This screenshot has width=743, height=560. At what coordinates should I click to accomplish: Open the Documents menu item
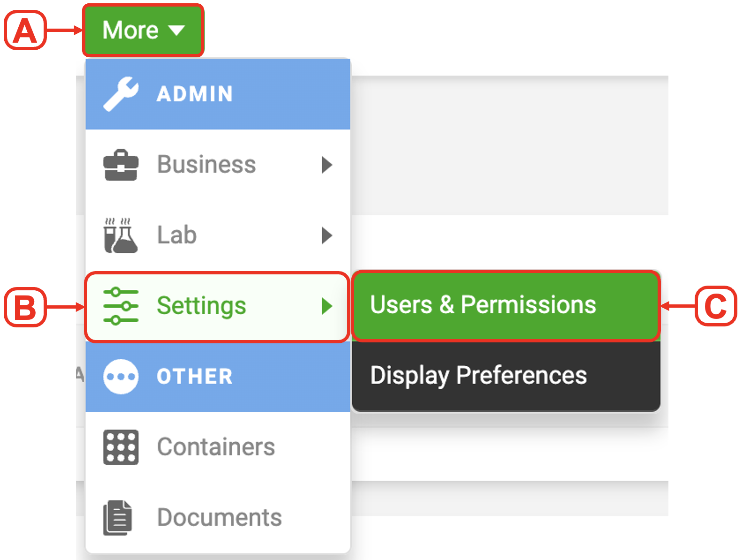coord(218,518)
